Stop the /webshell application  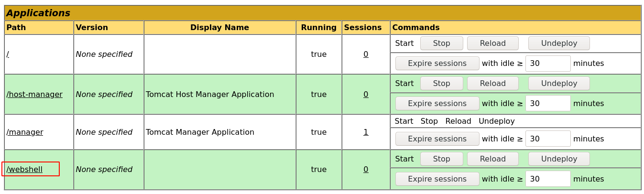[441, 159]
